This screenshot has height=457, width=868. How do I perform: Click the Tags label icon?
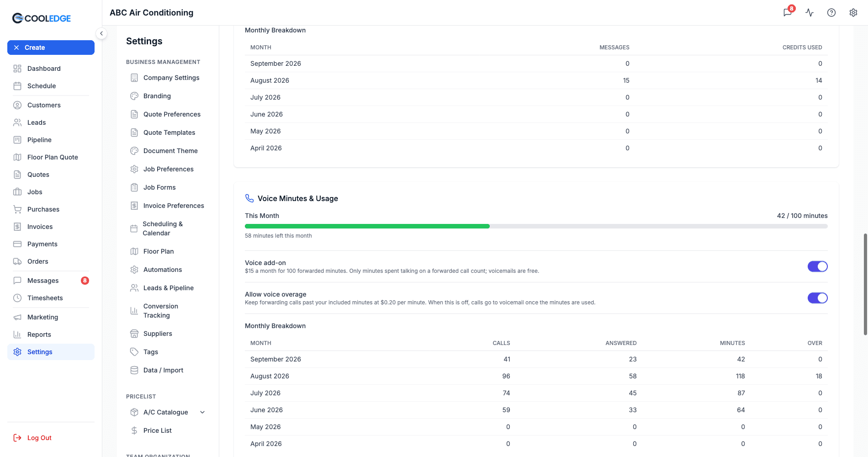[134, 352]
